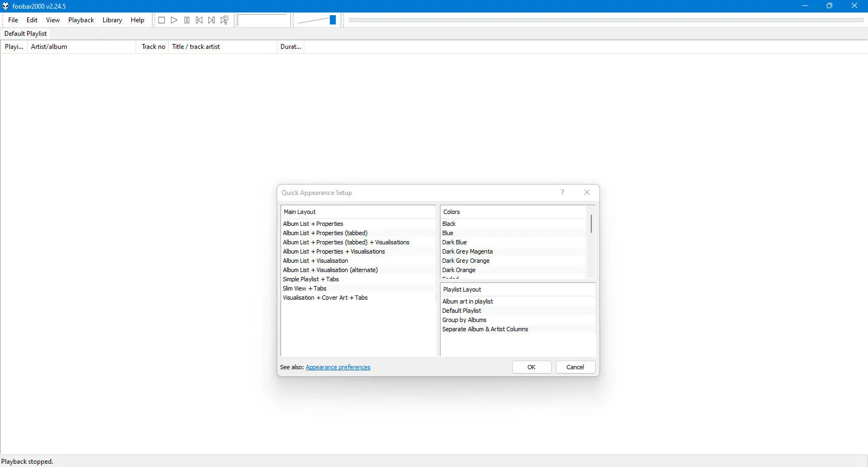Click the volume slider handle
This screenshot has width=868, height=467.
(x=333, y=20)
